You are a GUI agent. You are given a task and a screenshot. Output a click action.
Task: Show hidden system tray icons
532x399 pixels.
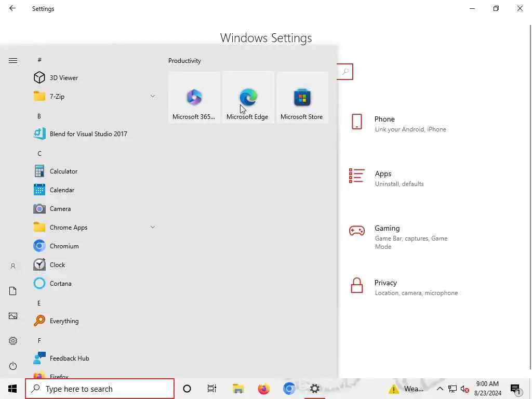click(x=440, y=389)
